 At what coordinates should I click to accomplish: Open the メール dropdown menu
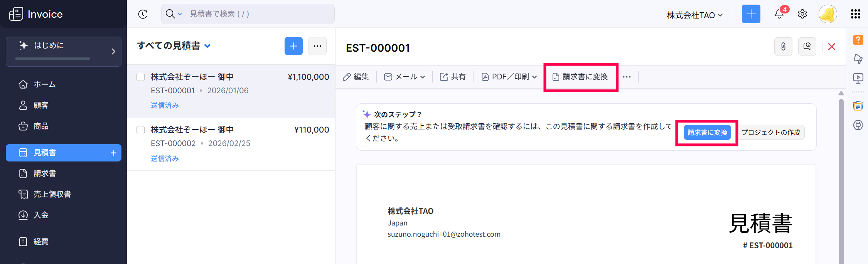pos(405,77)
